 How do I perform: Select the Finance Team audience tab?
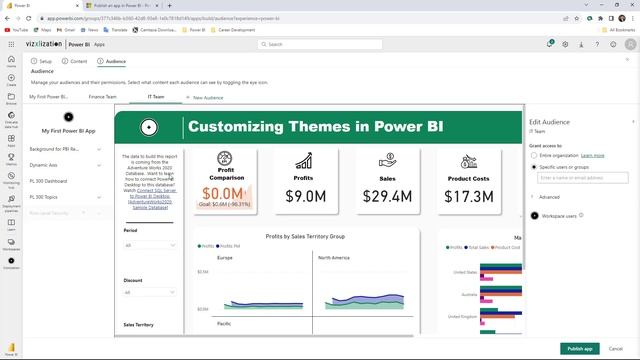point(102,97)
